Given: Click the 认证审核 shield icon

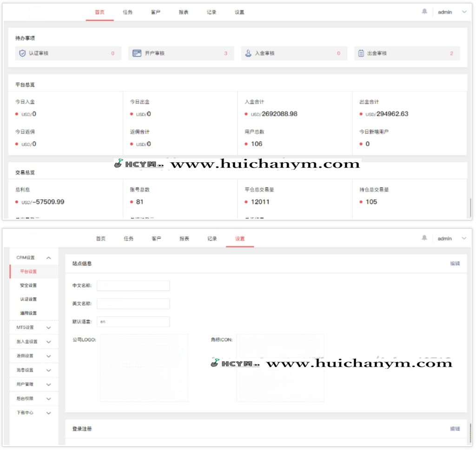Looking at the screenshot, I should tap(22, 53).
